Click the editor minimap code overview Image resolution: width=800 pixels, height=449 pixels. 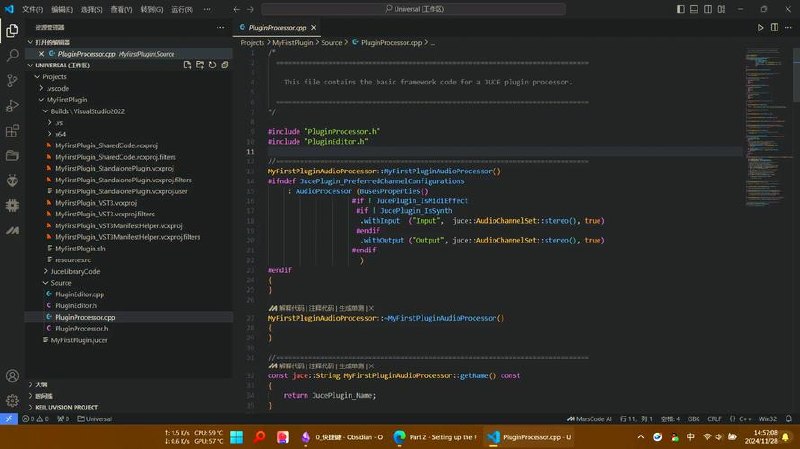(765, 128)
